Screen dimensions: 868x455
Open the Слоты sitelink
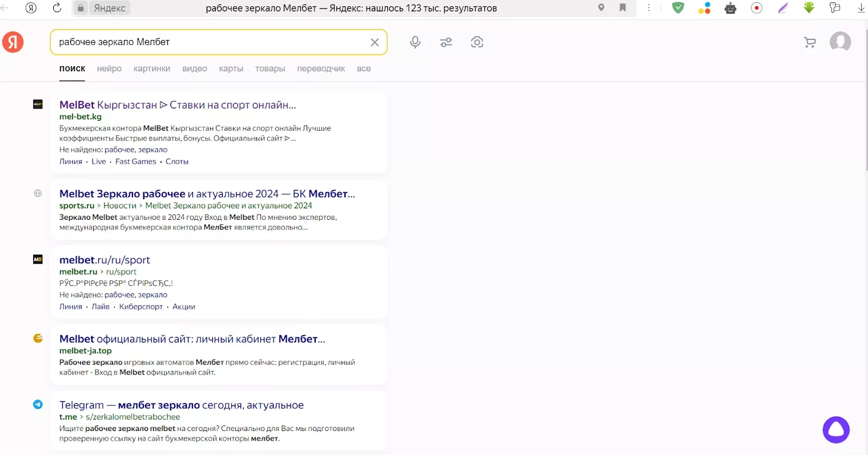coord(177,162)
